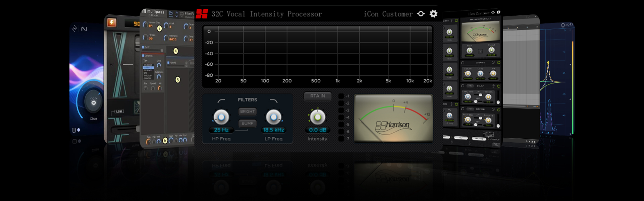Click the low-pass filter curve icon

(274, 100)
